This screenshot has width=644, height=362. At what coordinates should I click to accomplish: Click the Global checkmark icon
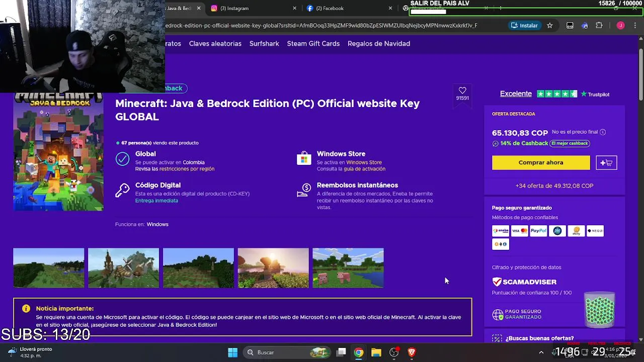(122, 159)
